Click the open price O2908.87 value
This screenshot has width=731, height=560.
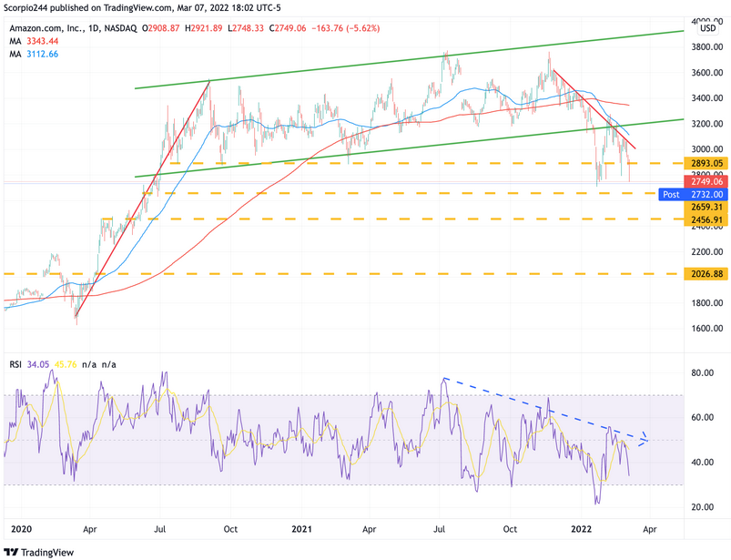[161, 28]
